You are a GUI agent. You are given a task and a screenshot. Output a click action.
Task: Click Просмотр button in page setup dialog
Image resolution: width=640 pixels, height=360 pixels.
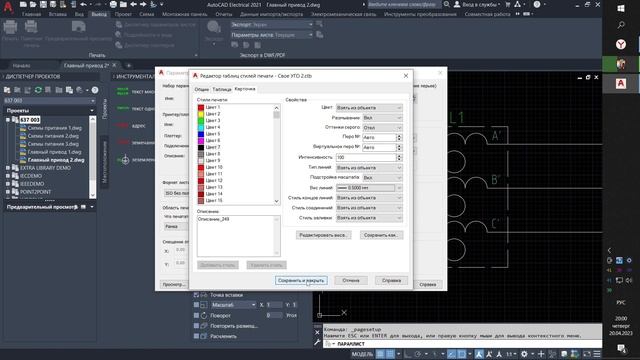(x=174, y=284)
